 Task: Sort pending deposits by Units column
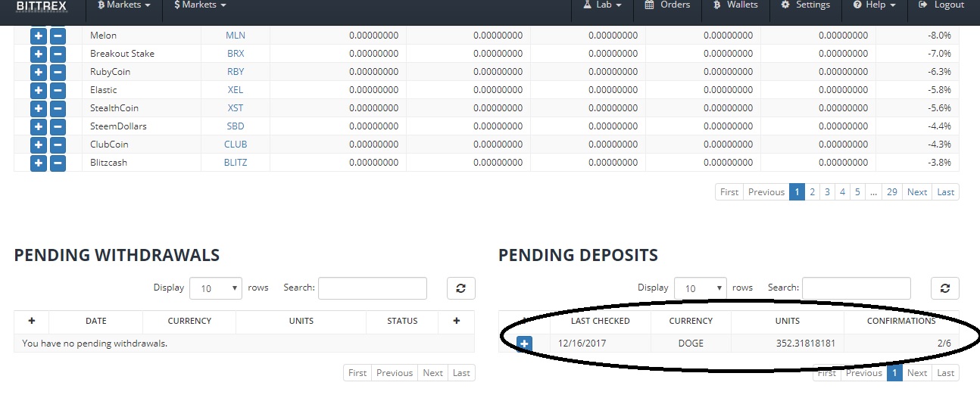point(788,321)
